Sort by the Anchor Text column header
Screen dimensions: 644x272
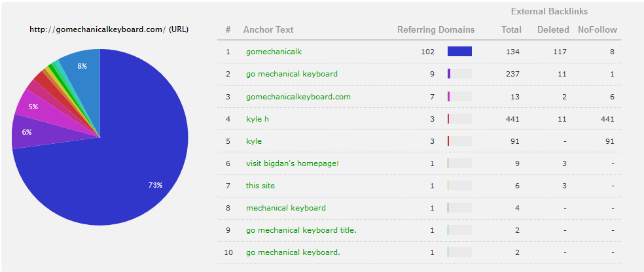[x=268, y=29]
